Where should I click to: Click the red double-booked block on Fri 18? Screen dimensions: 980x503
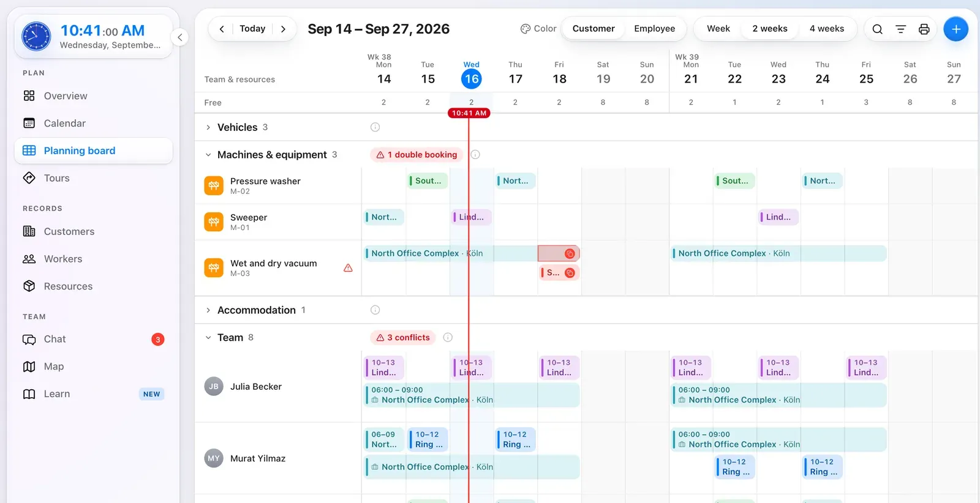pos(559,253)
